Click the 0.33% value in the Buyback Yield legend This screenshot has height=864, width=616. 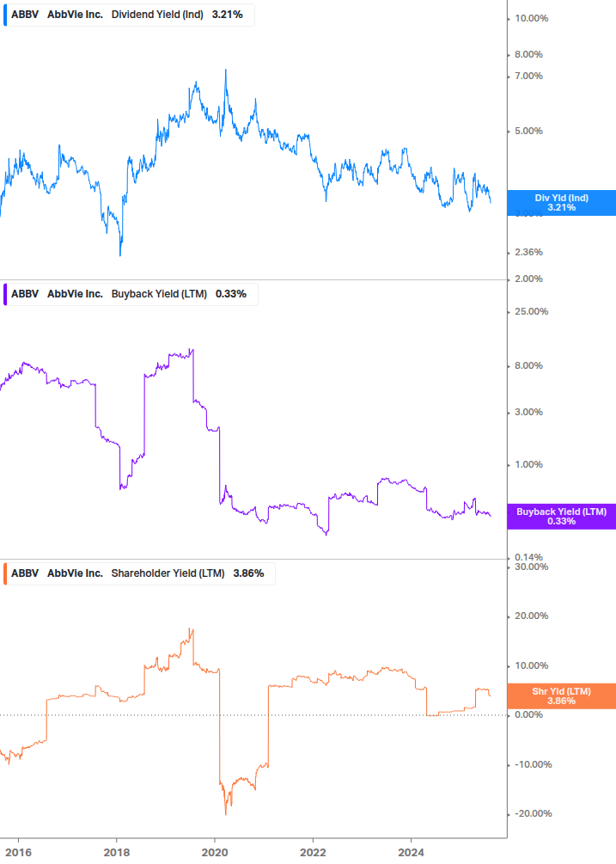[x=230, y=294]
